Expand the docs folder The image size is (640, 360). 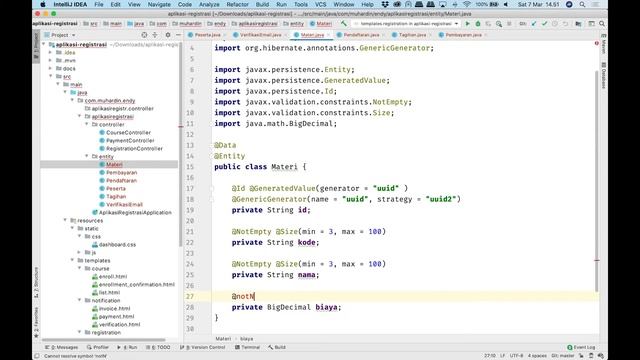[51, 69]
